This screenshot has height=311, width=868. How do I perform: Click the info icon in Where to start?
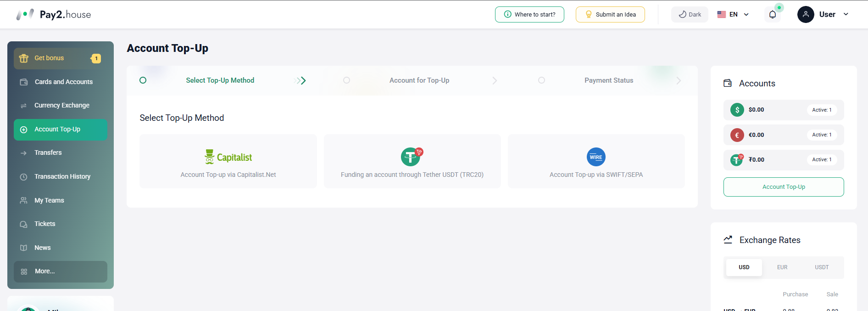[x=508, y=14]
